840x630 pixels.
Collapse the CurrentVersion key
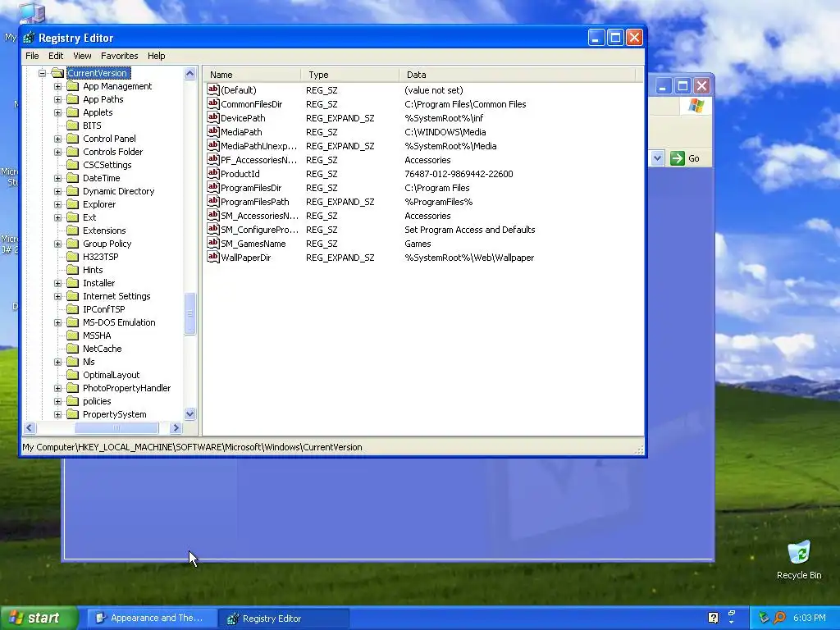[x=43, y=73]
